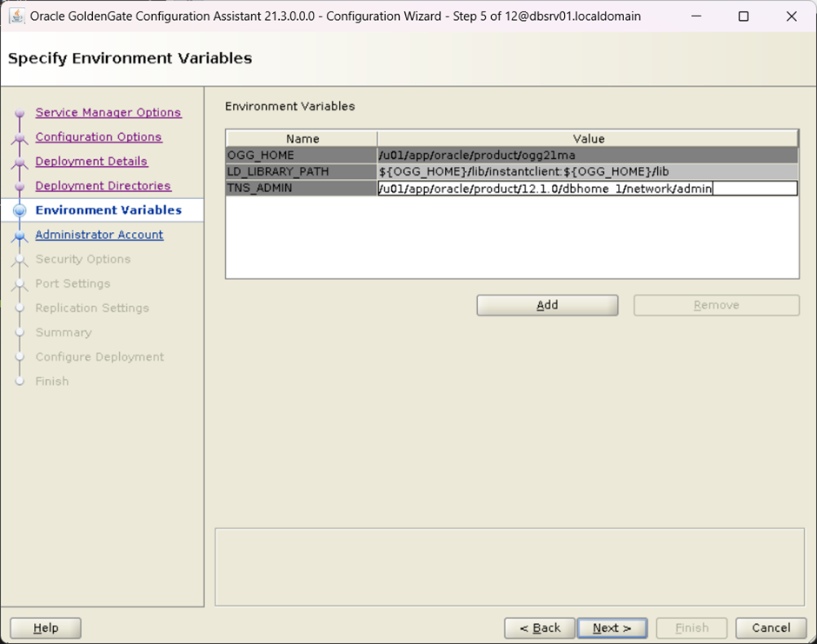Go back with the Back button
Image resolution: width=817 pixels, height=644 pixels.
540,627
